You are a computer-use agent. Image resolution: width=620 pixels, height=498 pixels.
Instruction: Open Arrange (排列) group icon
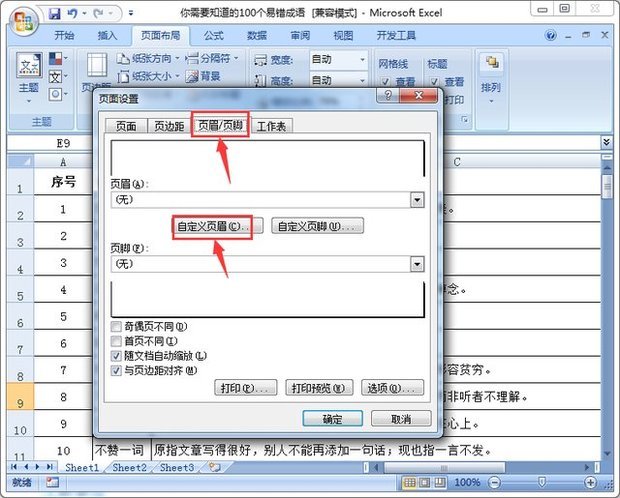491,62
